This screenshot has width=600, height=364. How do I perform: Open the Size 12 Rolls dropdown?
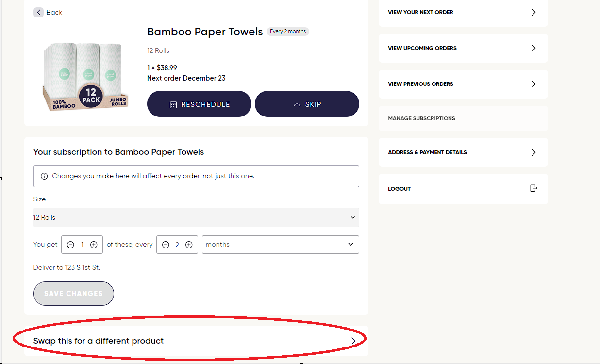click(x=196, y=217)
